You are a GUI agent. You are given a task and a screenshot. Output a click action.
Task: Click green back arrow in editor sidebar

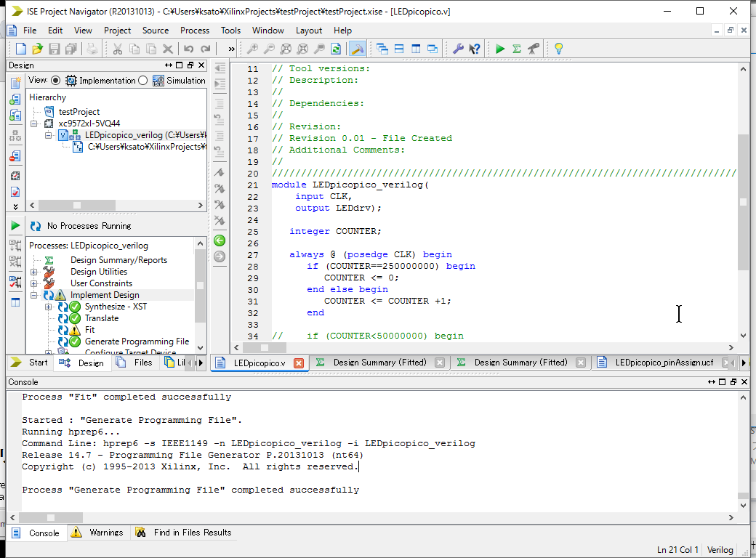220,240
